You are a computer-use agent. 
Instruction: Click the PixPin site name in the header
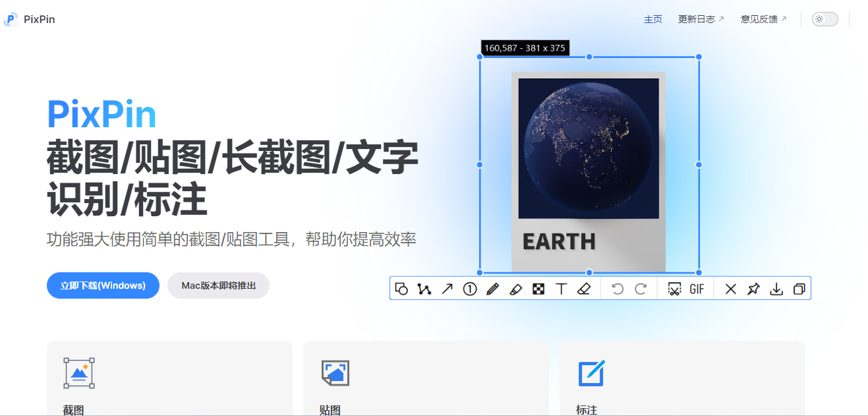pos(40,19)
